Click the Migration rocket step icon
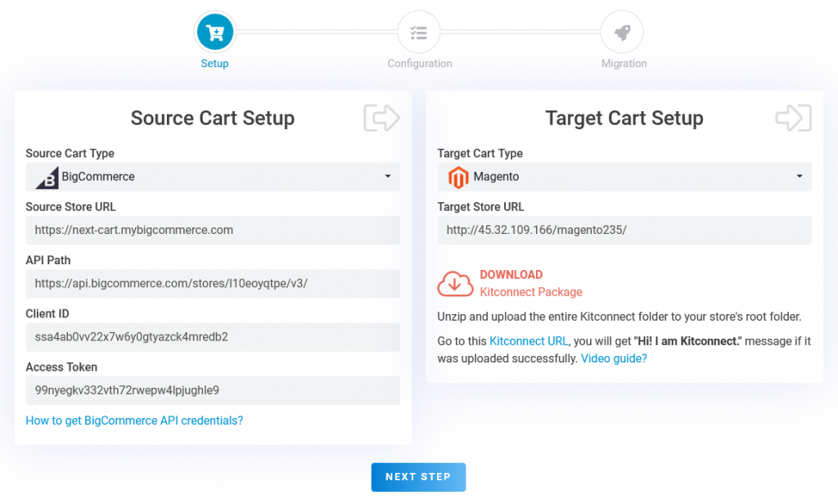Image resolution: width=838 pixels, height=504 pixels. 622,33
